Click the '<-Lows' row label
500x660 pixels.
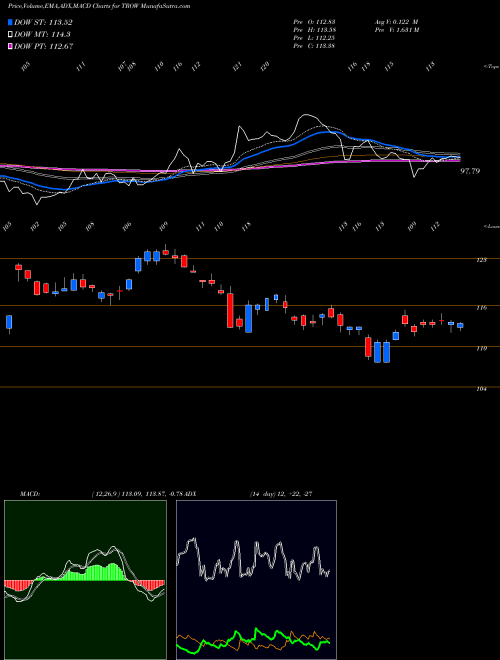click(x=491, y=226)
